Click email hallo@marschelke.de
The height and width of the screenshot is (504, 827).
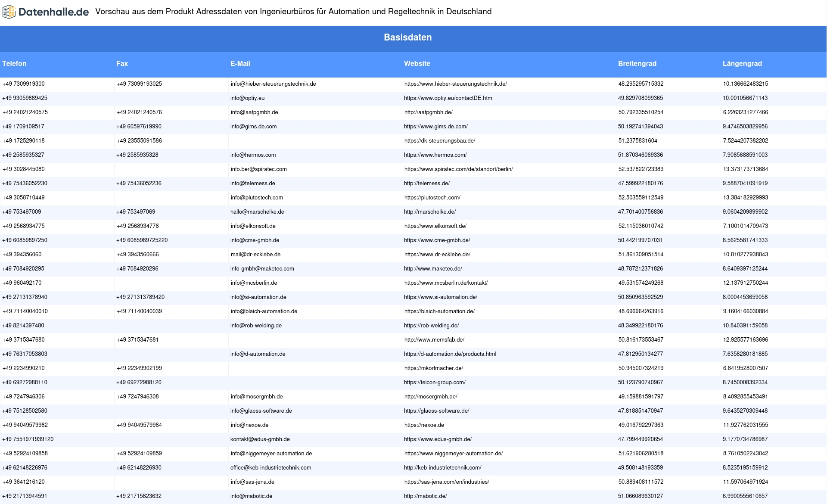click(x=257, y=212)
